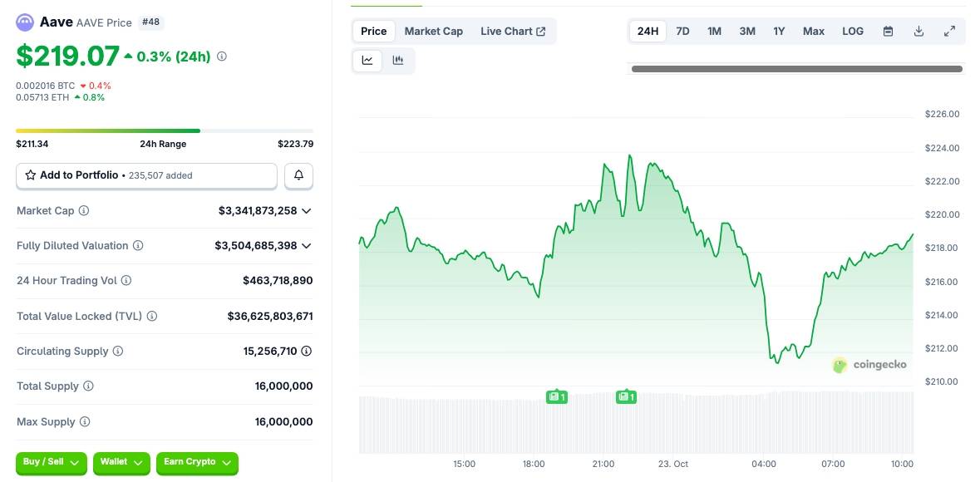Click the coingecko watermark on the chart
Viewport: 980px width, 482px height.
point(869,365)
